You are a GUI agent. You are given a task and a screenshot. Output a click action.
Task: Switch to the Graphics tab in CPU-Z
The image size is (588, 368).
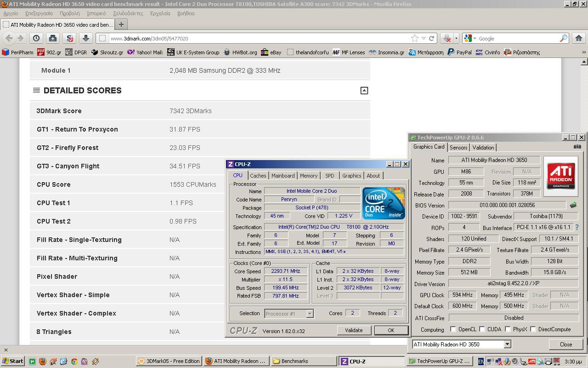pos(351,176)
